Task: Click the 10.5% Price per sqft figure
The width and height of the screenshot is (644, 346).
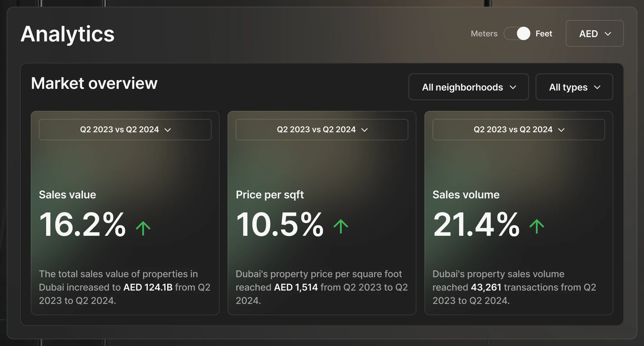Action: (x=280, y=224)
